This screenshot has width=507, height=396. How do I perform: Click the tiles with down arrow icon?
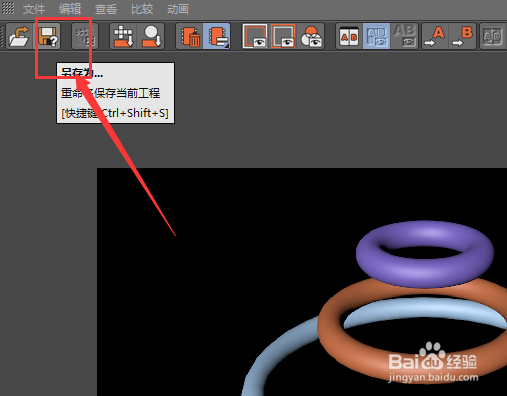123,36
